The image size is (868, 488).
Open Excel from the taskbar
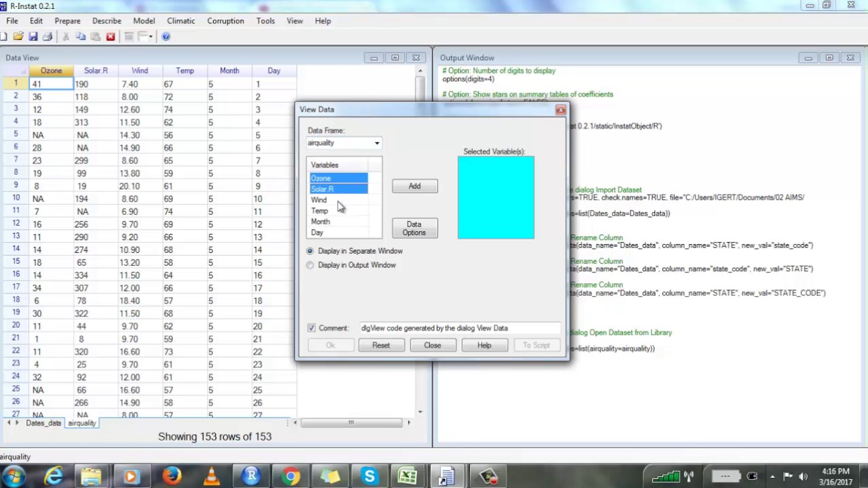point(408,476)
